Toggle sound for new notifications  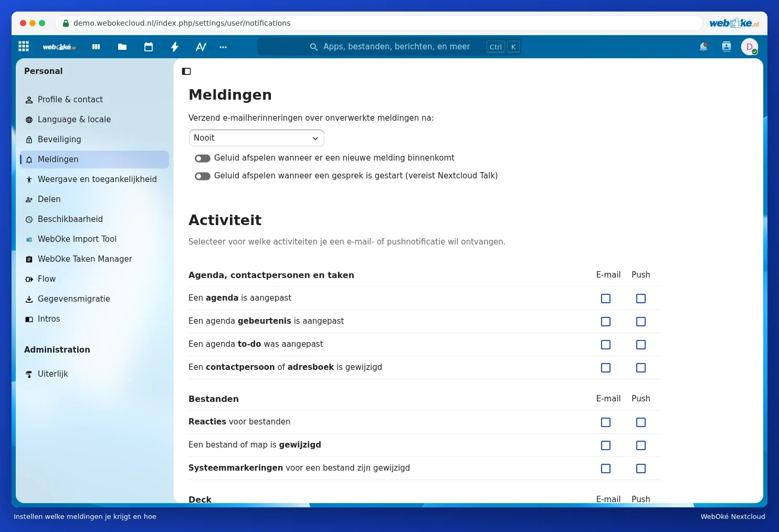[x=203, y=158]
